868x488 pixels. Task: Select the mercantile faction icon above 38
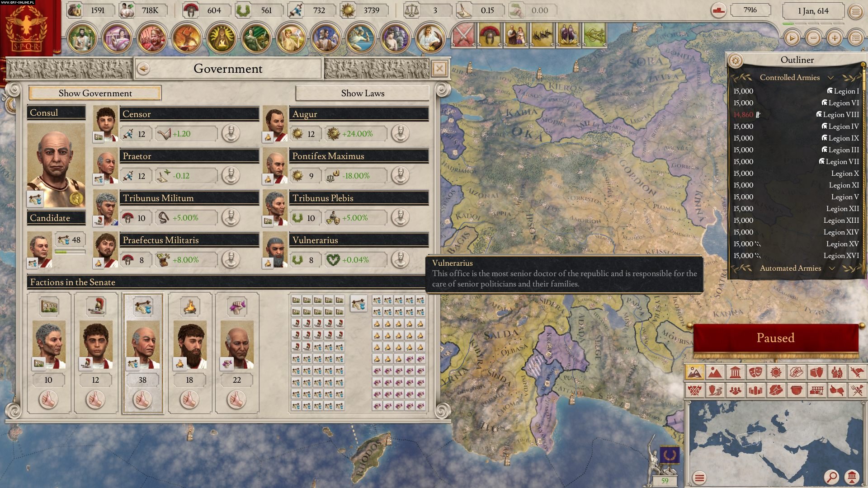pyautogui.click(x=143, y=306)
